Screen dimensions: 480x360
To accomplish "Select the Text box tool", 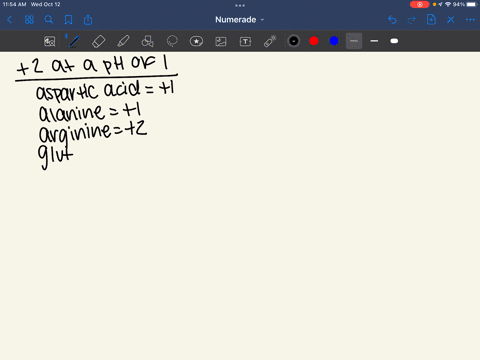I will 245,41.
